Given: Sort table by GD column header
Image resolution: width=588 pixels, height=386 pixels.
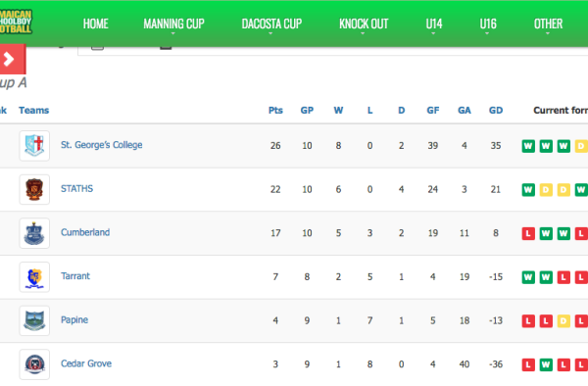Looking at the screenshot, I should 495,110.
